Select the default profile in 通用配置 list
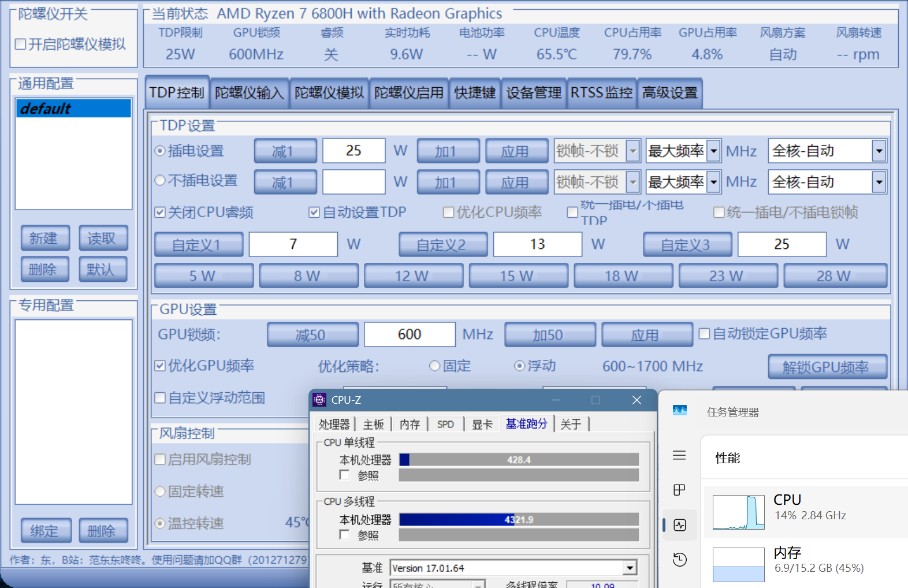908x588 pixels. (x=73, y=109)
